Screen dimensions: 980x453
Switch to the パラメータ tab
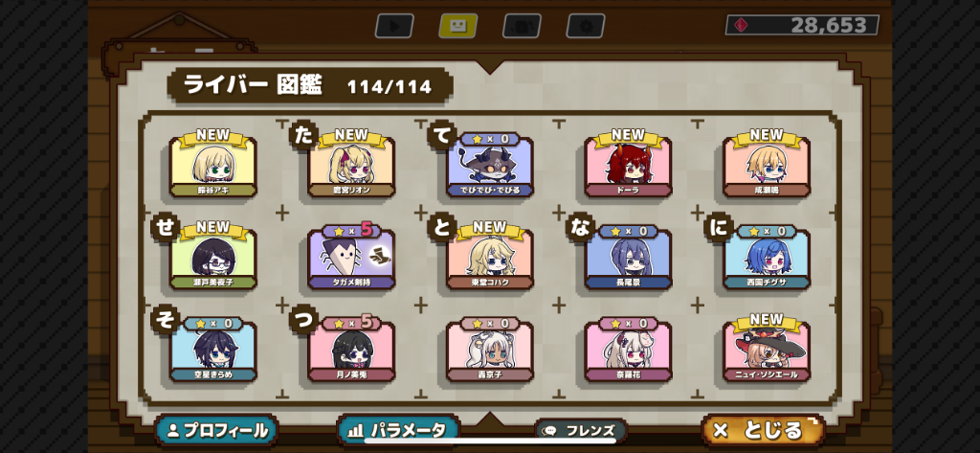tap(399, 430)
